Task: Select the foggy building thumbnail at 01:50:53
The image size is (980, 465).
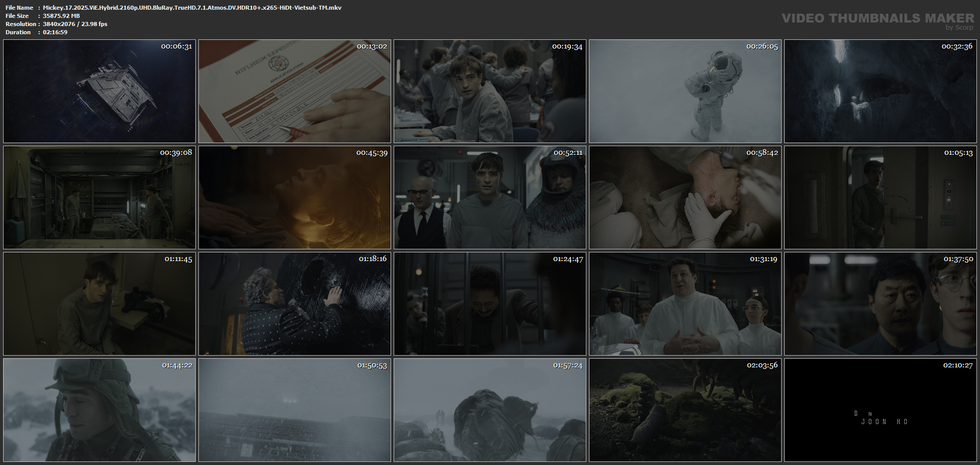Action: click(294, 410)
